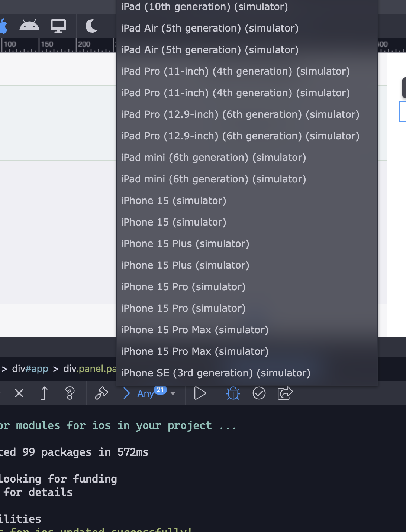Image resolution: width=406 pixels, height=532 pixels.
Task: Select the Android platform icon
Action: pyautogui.click(x=29, y=26)
